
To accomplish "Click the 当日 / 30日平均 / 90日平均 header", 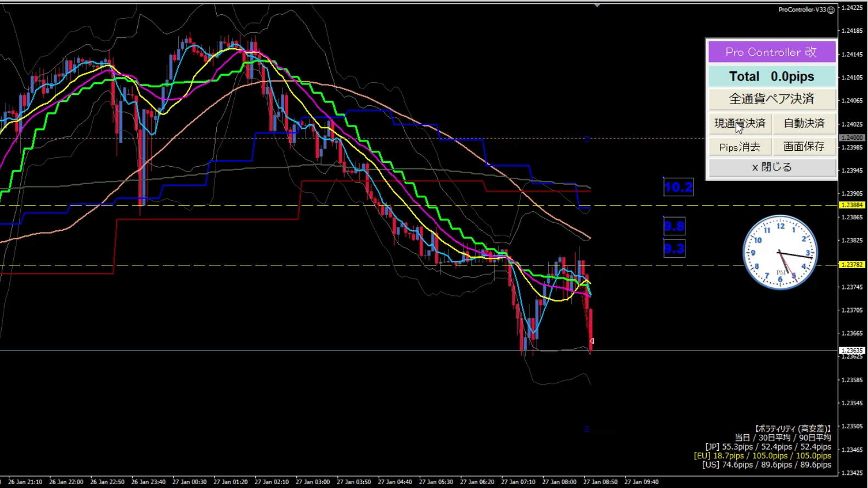I will (x=783, y=438).
